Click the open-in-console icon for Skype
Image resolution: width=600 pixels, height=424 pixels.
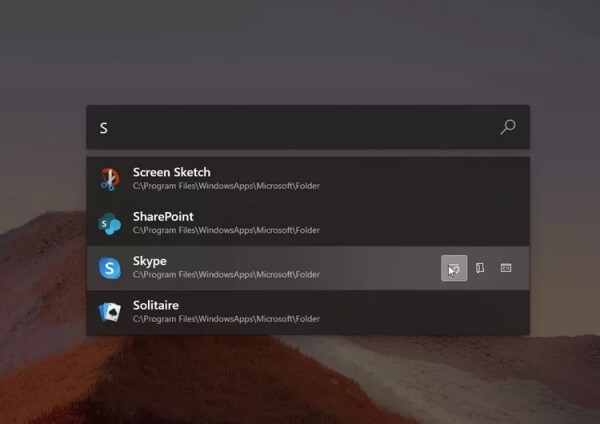point(506,268)
